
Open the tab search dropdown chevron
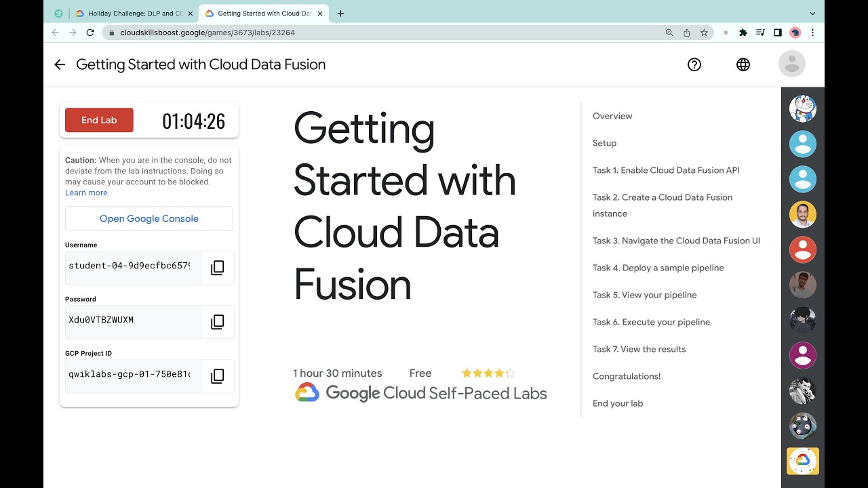click(x=812, y=14)
